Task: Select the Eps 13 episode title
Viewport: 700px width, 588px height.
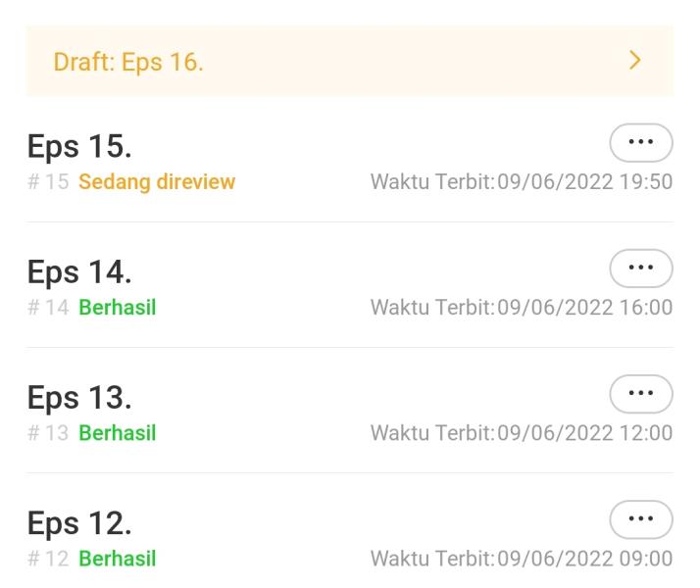Action: point(79,398)
